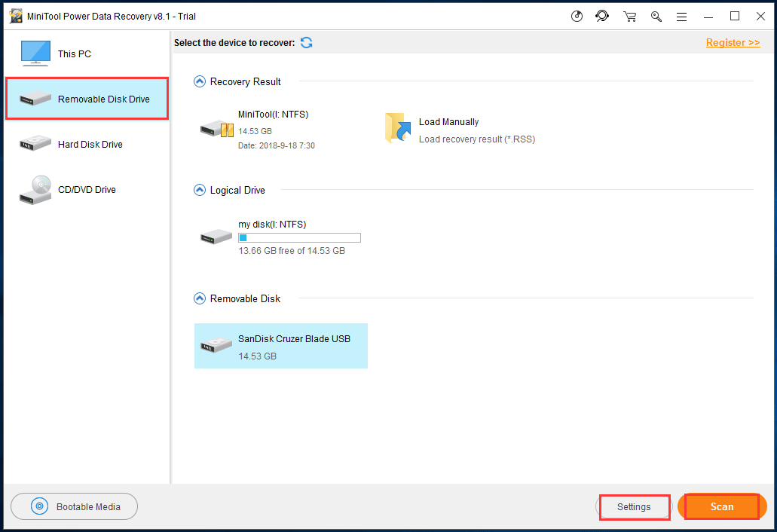Open the Settings dialog
Screen dimensions: 777x532
pyautogui.click(x=634, y=507)
